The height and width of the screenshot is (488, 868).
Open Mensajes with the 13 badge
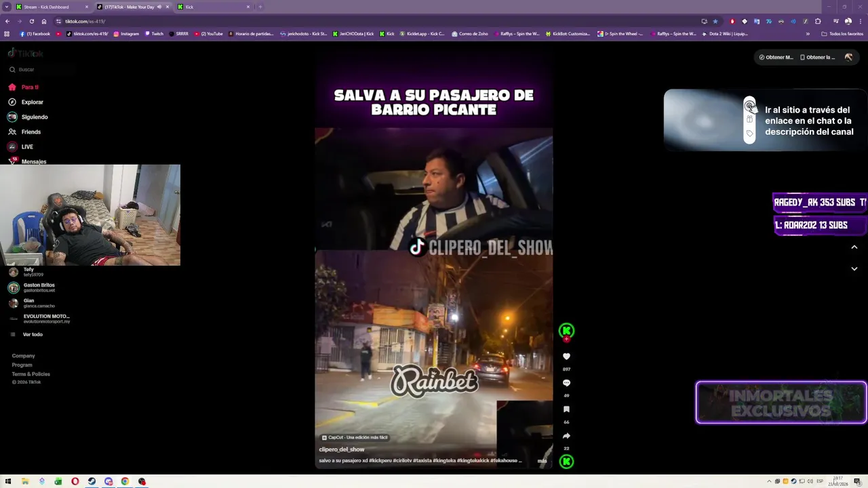click(12, 161)
